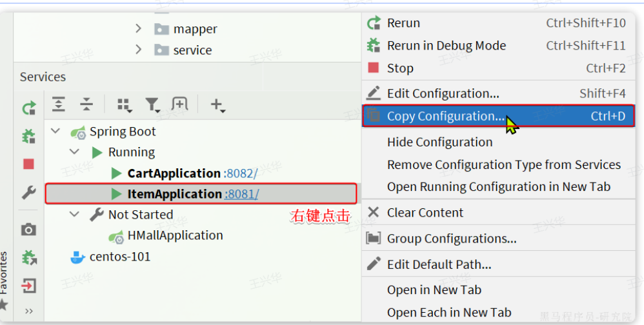644x325 pixels.
Task: Click the red Stop square in the Services sidebar
Action: coord(29,164)
